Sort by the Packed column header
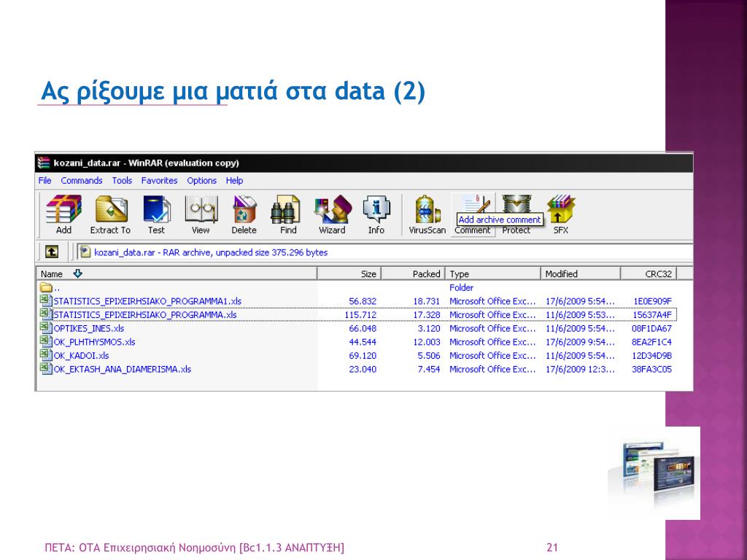 click(x=413, y=274)
